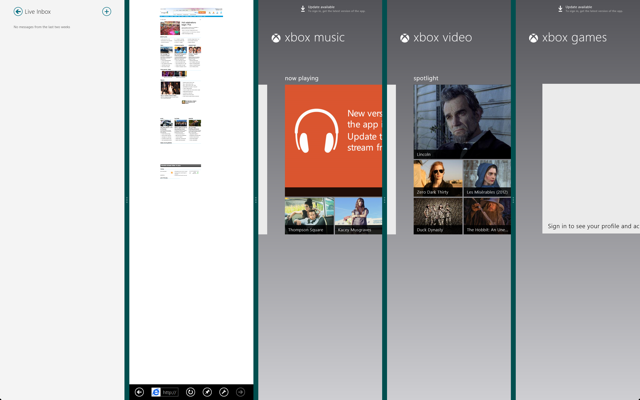This screenshot has height=400, width=640.
Task: Open Thompson Square artist tile
Action: point(309,216)
